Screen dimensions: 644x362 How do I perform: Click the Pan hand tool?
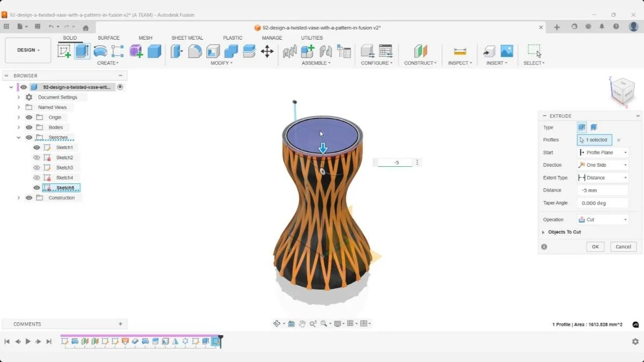pyautogui.click(x=302, y=323)
